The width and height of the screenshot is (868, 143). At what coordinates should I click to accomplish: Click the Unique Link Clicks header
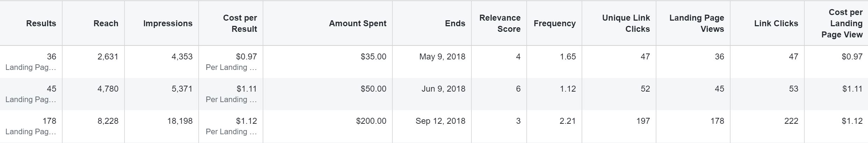click(626, 23)
